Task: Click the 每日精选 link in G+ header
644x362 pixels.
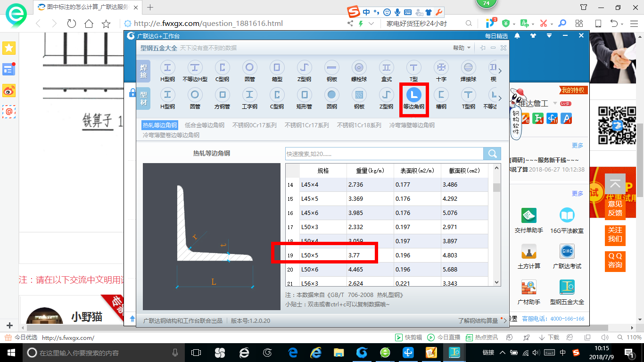Action: click(x=496, y=36)
